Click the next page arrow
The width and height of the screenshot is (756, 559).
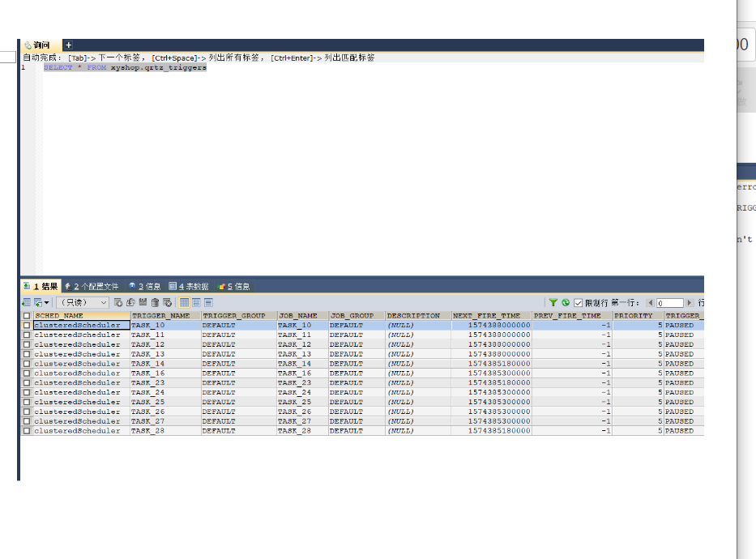[x=690, y=303]
